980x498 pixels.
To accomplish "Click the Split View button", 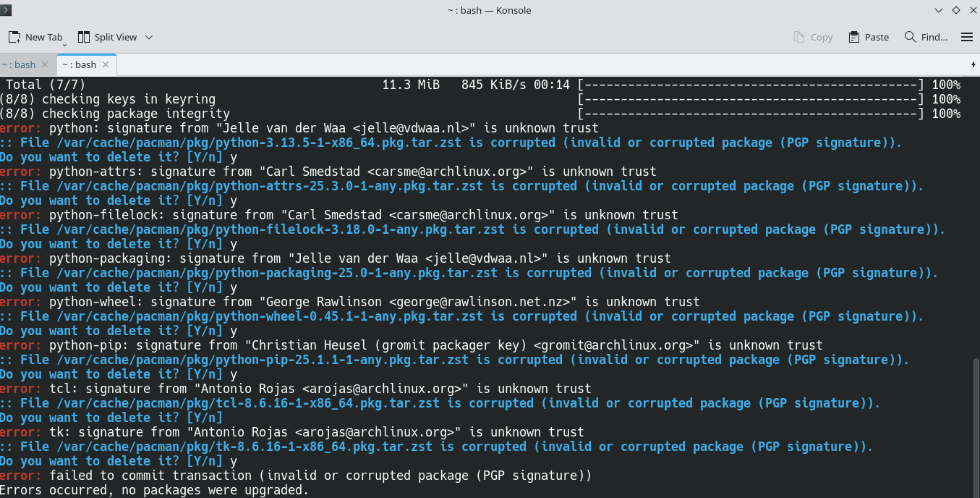I will tap(107, 37).
